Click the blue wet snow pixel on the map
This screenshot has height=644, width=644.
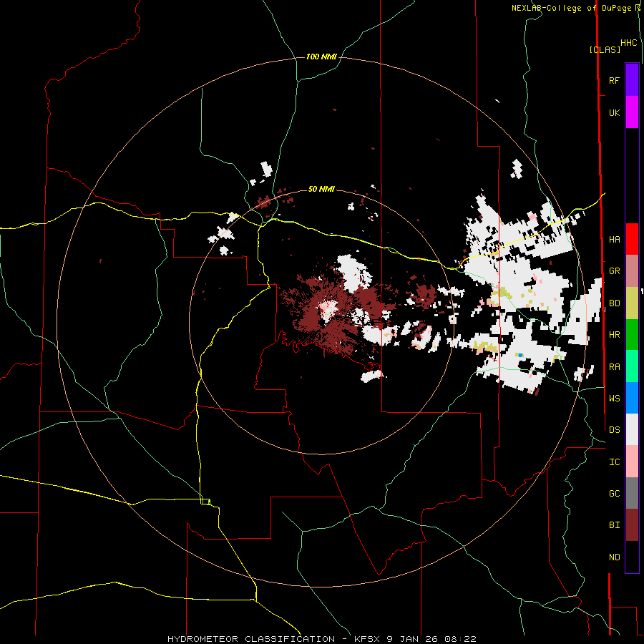coord(520,355)
